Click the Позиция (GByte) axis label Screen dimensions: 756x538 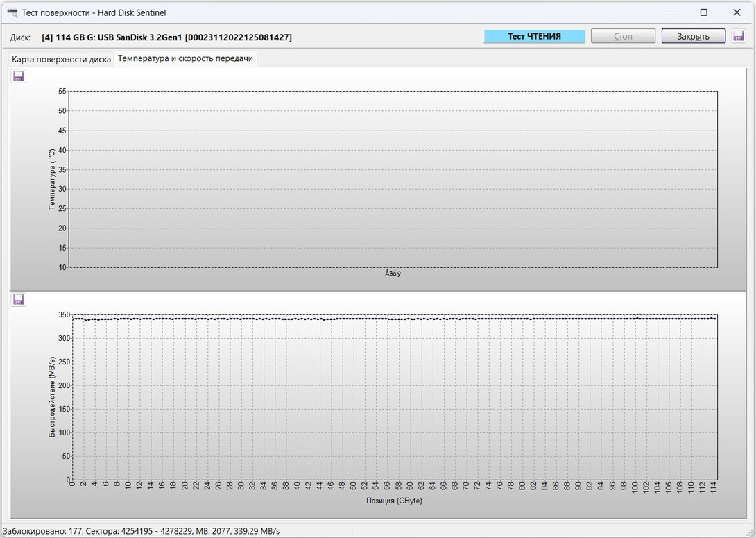coord(393,501)
